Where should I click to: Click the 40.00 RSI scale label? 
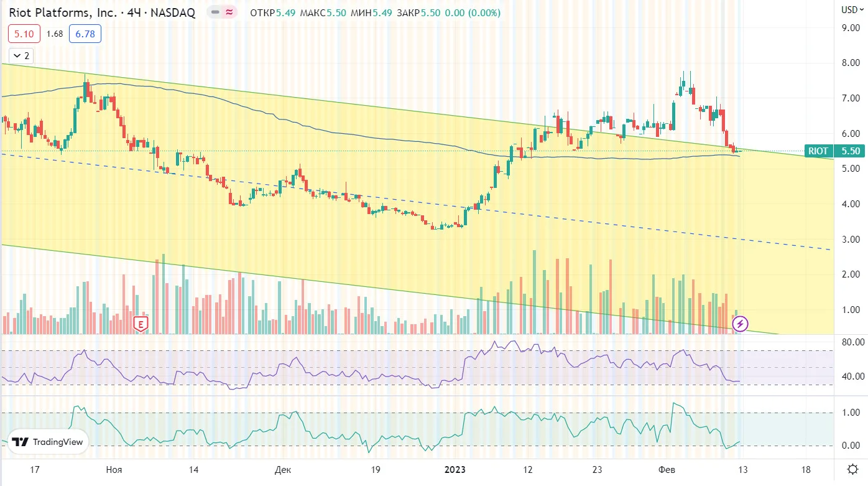pos(852,376)
